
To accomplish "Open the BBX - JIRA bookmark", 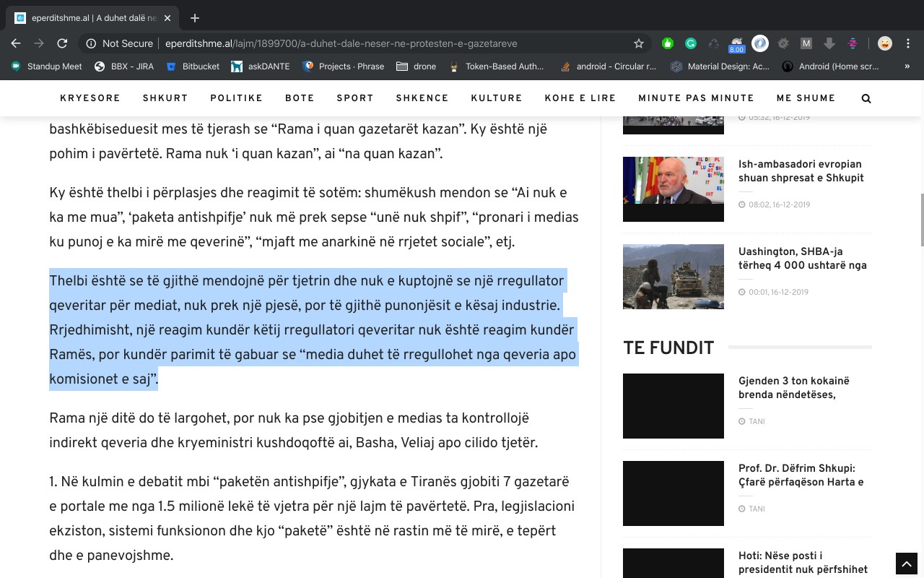I will (x=124, y=66).
